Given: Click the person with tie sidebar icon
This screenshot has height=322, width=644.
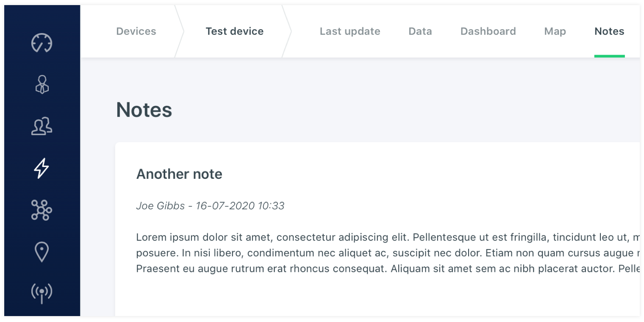Looking at the screenshot, I should point(42,84).
